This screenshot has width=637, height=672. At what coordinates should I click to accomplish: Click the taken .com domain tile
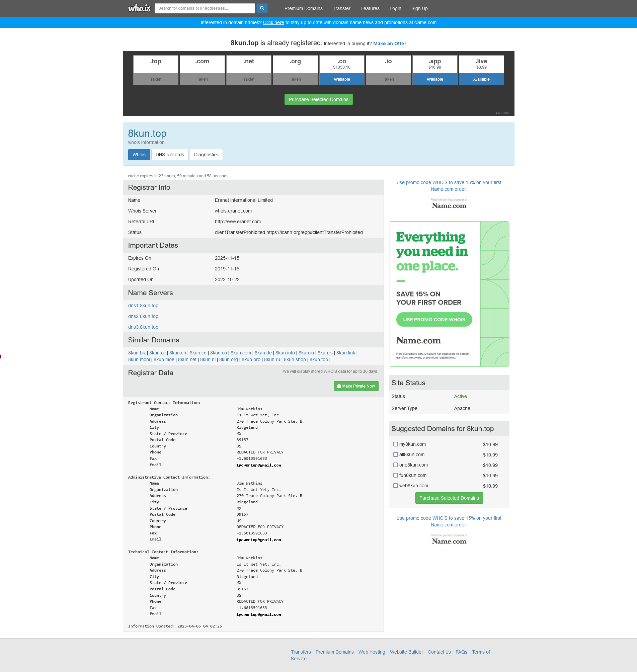pyautogui.click(x=202, y=70)
